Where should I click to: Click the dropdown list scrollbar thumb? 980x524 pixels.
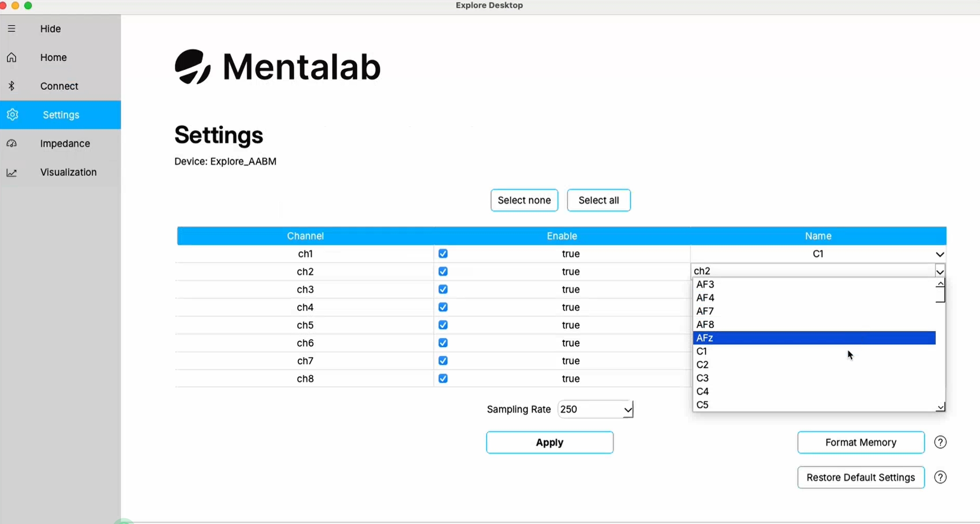pos(940,295)
